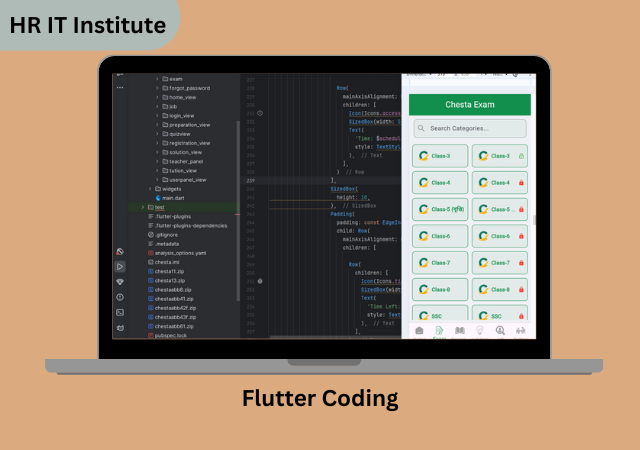Image resolution: width=640 pixels, height=450 pixels.
Task: Open the Class-4 card without a lock
Action: [440, 183]
